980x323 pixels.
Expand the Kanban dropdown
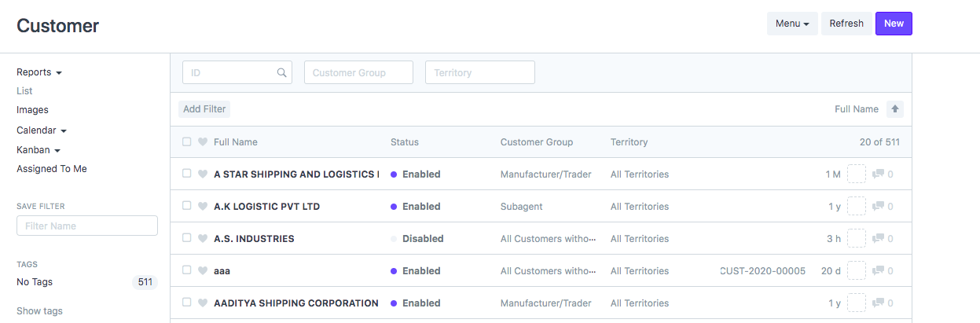click(39, 149)
